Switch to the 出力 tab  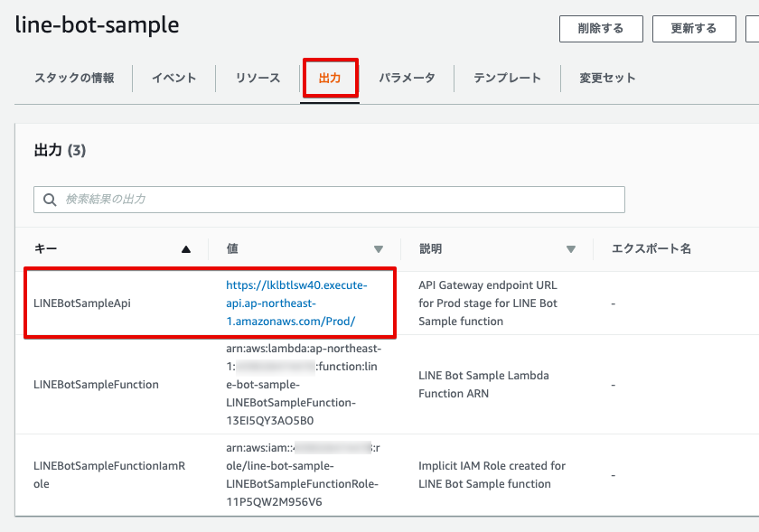329,79
